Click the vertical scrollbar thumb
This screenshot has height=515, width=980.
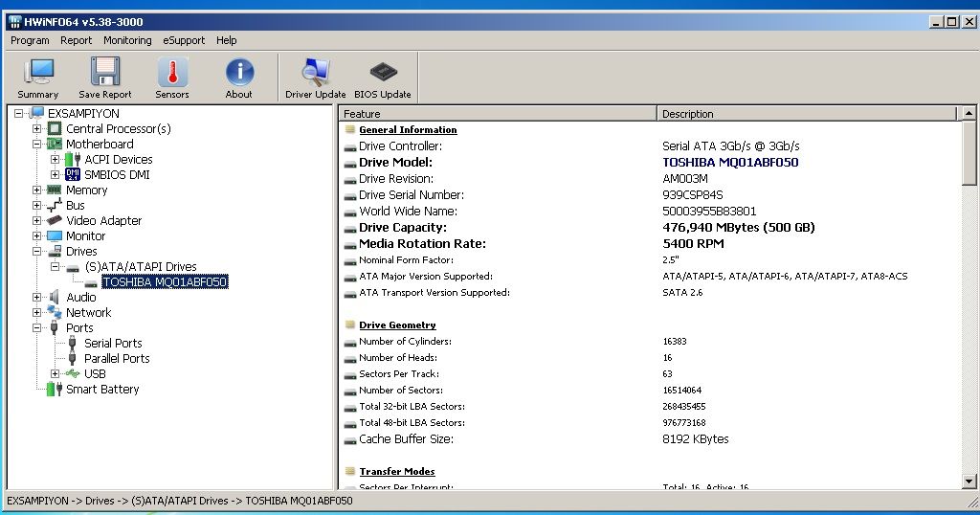click(x=969, y=153)
